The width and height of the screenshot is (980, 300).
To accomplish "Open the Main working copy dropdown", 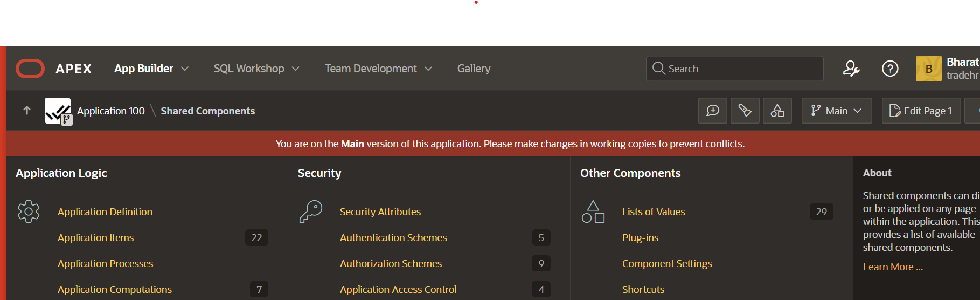I will point(836,111).
